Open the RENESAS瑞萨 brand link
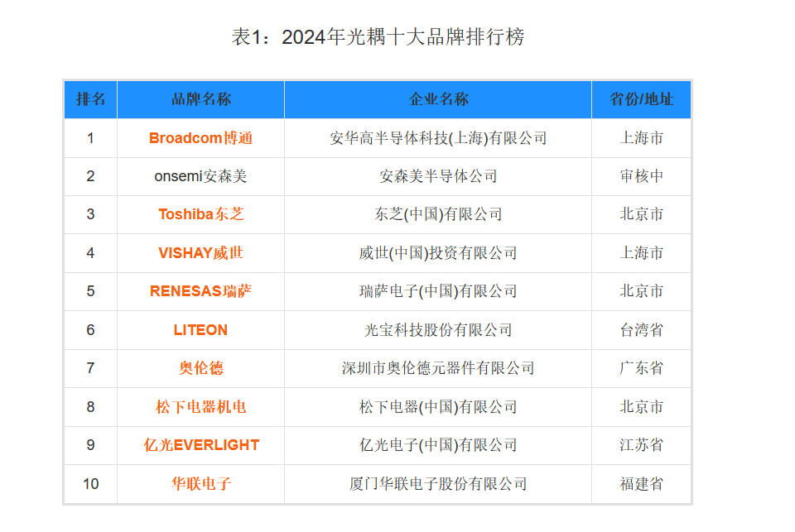795x532 pixels. [x=200, y=291]
